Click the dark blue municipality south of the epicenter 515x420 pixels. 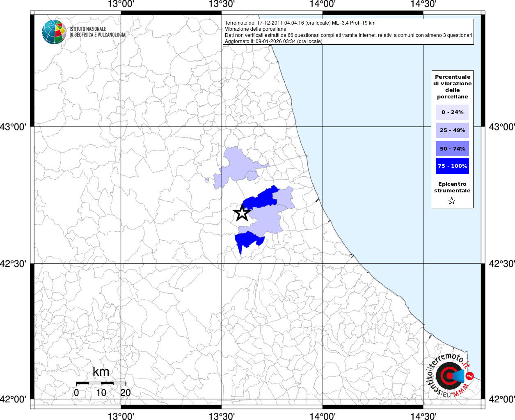247,239
